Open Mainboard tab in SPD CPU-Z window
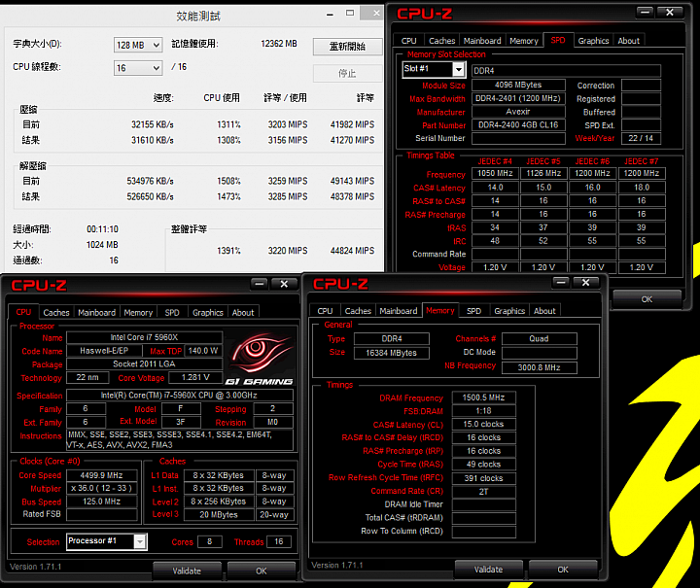This screenshot has width=700, height=588. tap(482, 41)
